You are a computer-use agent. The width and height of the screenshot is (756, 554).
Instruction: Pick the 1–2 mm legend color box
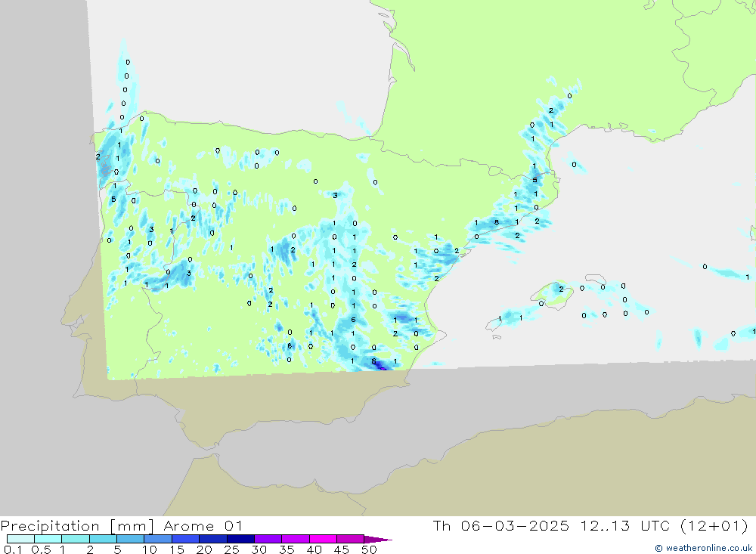[x=75, y=539]
